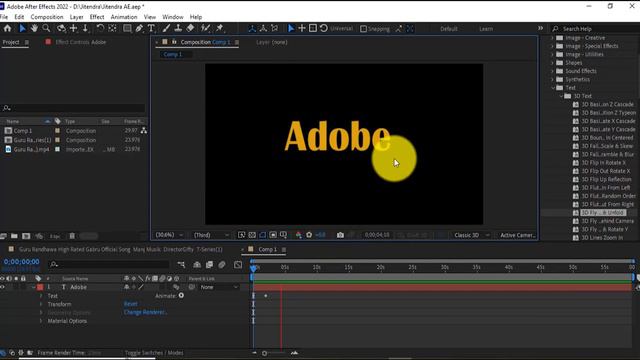Click the Animate round button on Text row
The image size is (640, 360).
[x=181, y=296]
